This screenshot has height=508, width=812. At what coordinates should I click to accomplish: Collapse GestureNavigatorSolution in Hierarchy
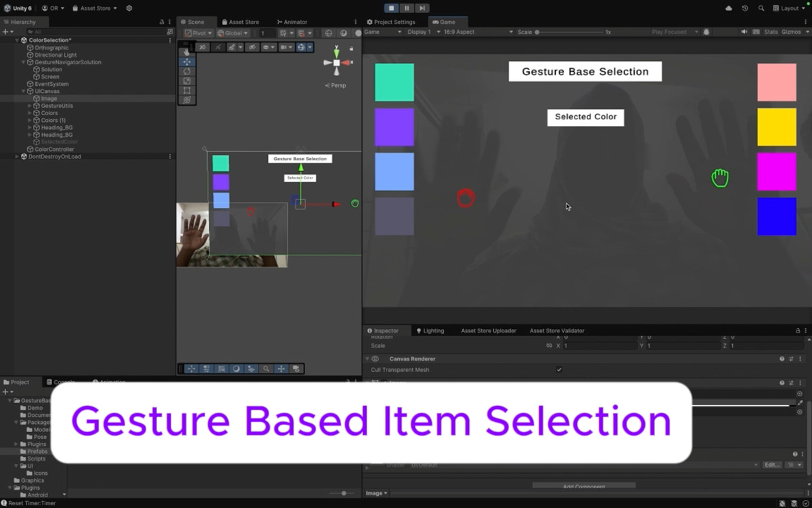[24, 62]
